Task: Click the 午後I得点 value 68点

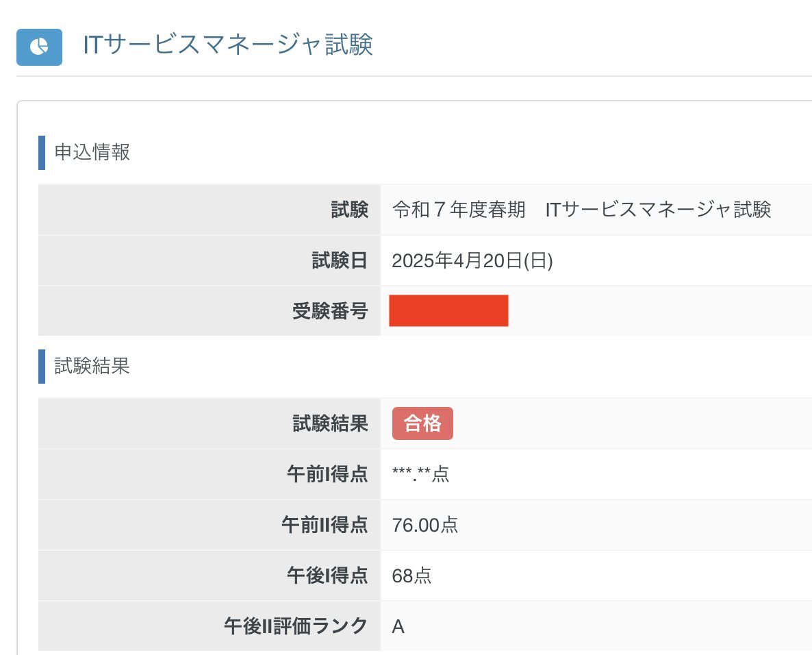Action: coord(411,576)
